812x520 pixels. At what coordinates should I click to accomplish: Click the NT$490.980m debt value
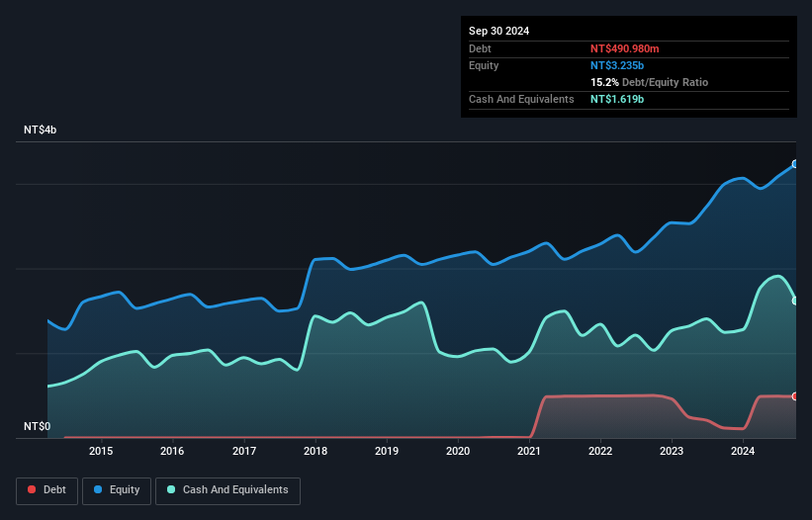click(624, 48)
